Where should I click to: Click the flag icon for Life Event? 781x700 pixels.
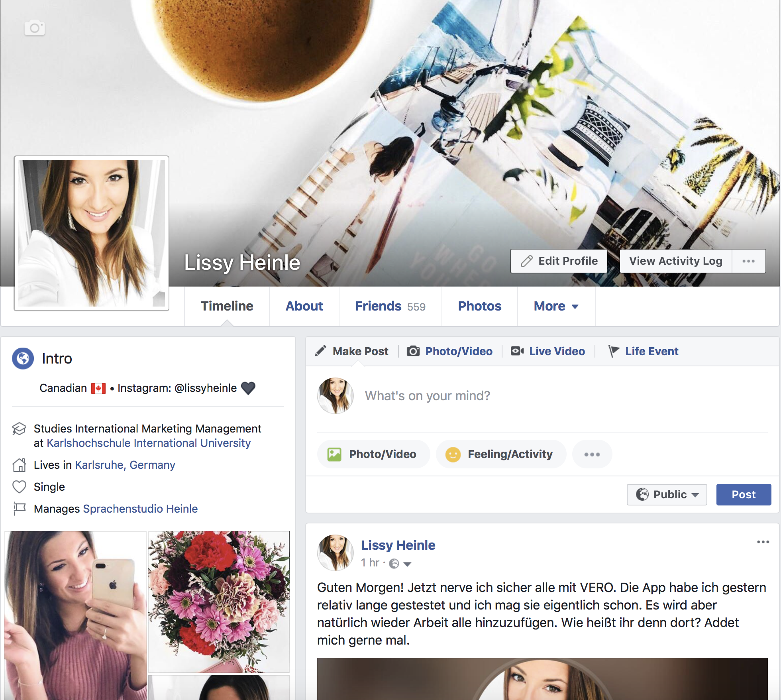614,351
